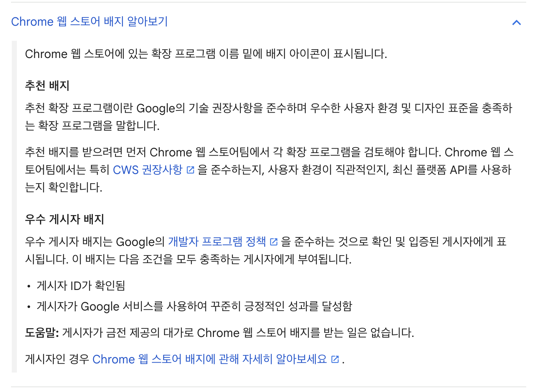The height and width of the screenshot is (392, 535).
Task: Click the blue external-link box inside CWS 권장사항 link
Action: (x=190, y=170)
